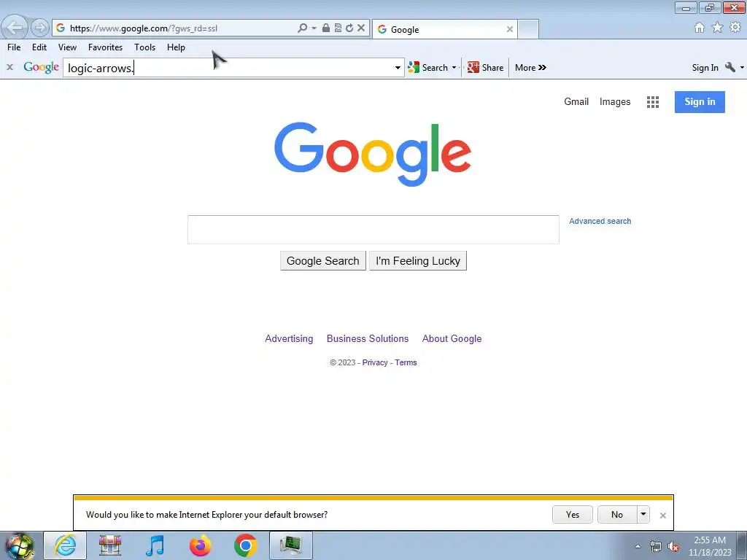Go to the home page via house icon

pyautogui.click(x=700, y=28)
